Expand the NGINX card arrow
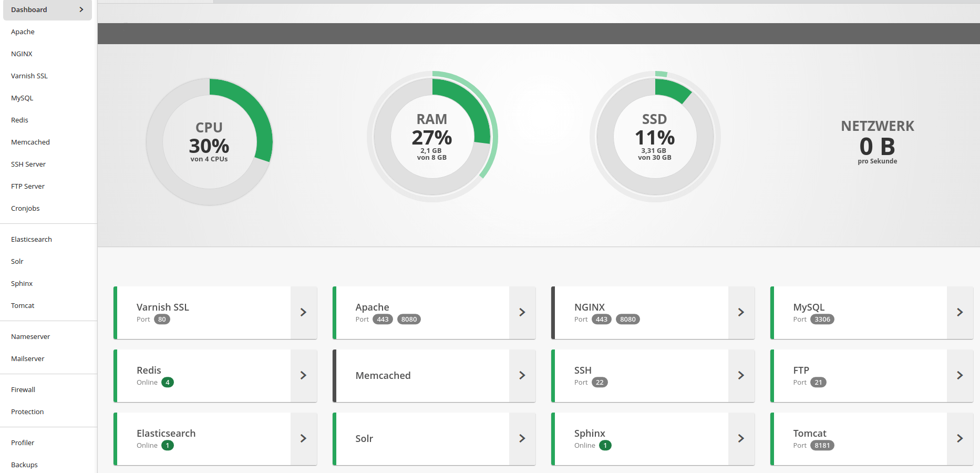 [x=741, y=312]
